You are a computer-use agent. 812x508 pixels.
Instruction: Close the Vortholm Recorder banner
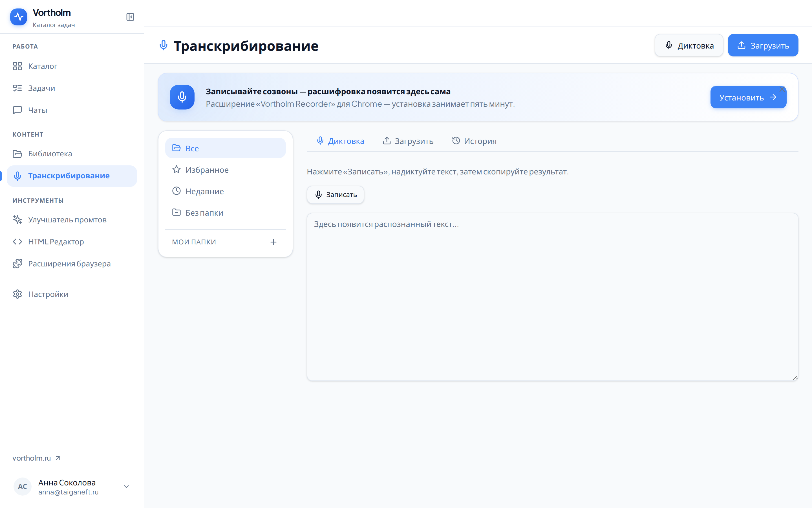coord(782,89)
